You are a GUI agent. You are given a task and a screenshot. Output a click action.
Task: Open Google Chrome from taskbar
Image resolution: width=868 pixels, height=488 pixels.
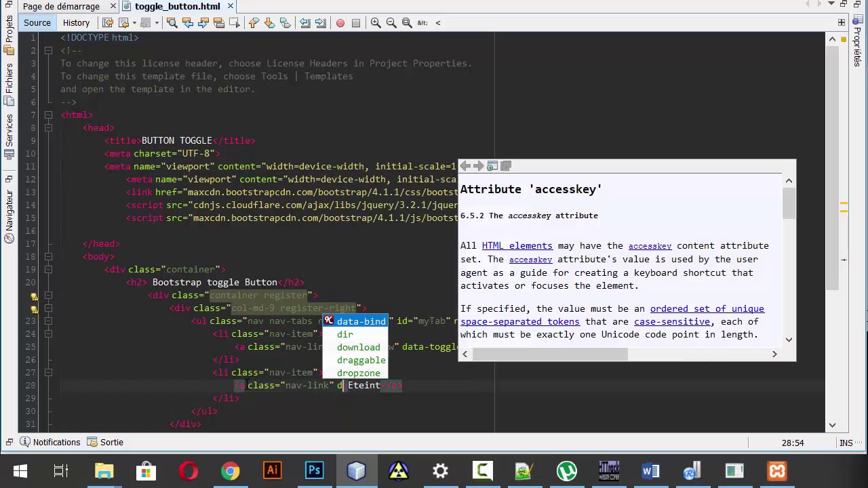(231, 471)
